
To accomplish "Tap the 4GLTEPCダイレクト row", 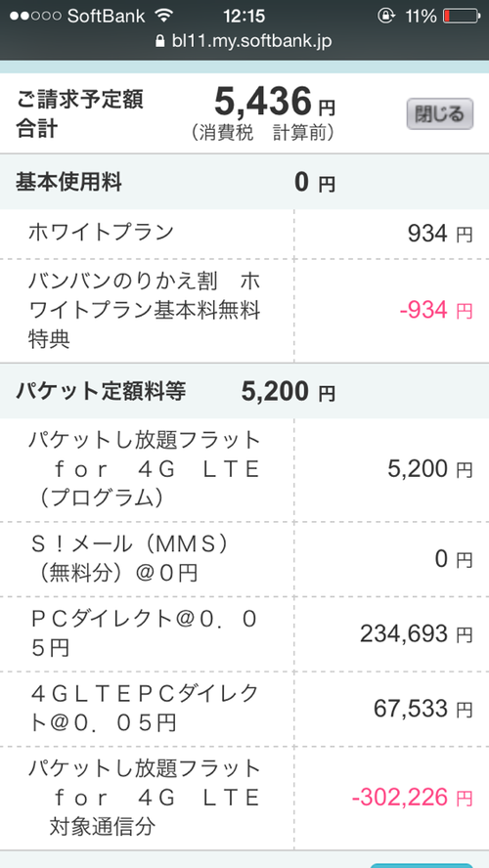I will coord(244,709).
